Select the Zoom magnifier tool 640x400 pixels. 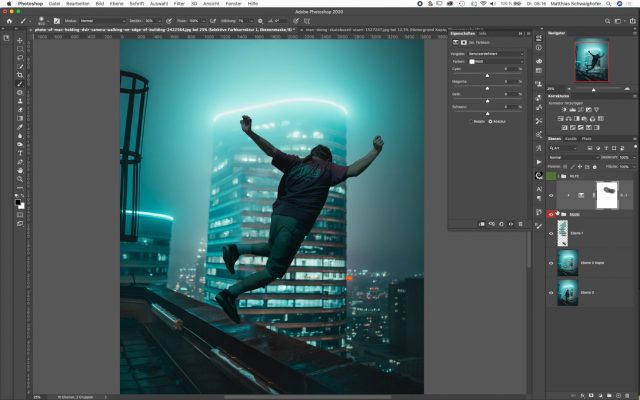tap(20, 181)
